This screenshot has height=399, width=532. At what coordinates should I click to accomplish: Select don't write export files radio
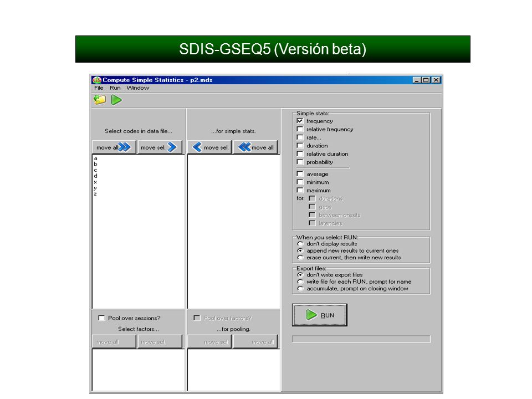point(300,274)
